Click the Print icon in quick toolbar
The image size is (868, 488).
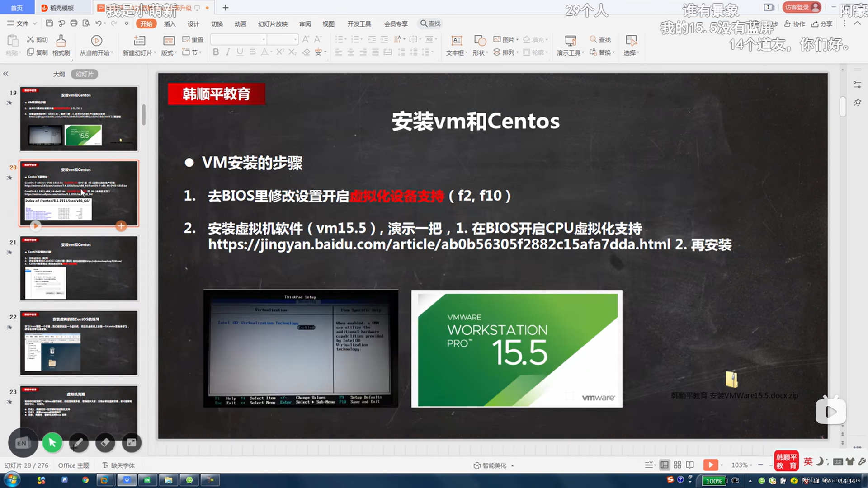pos(74,23)
